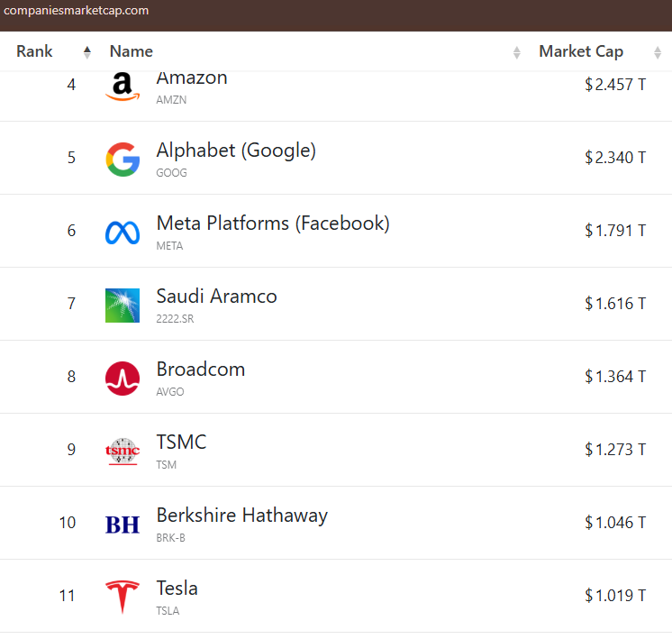Viewport: 672px width, 639px height.
Task: Open the Alphabet (Google) company link
Action: coord(236,151)
